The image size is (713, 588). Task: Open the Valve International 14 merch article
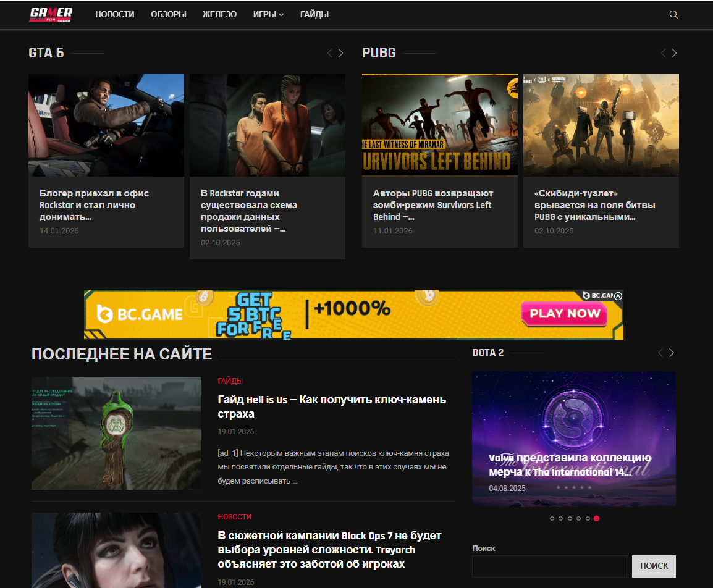(570, 465)
